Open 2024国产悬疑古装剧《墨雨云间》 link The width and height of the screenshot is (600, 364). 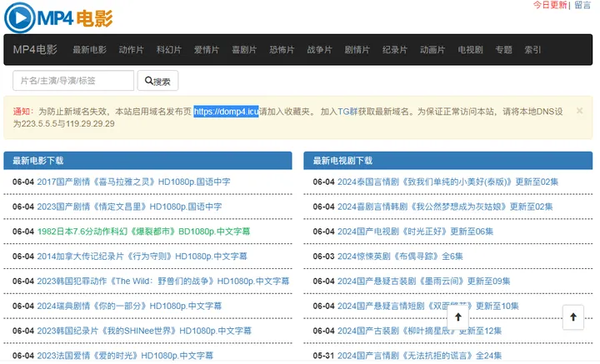[423, 281]
